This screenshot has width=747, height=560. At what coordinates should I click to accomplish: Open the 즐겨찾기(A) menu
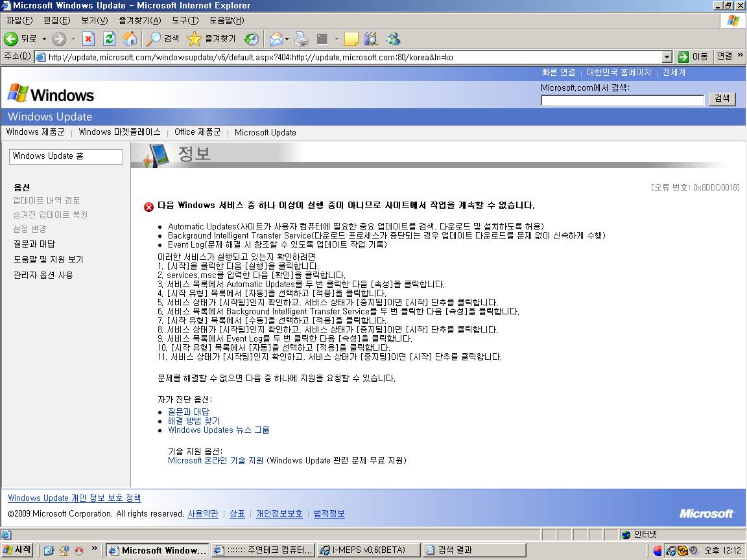pos(140,21)
